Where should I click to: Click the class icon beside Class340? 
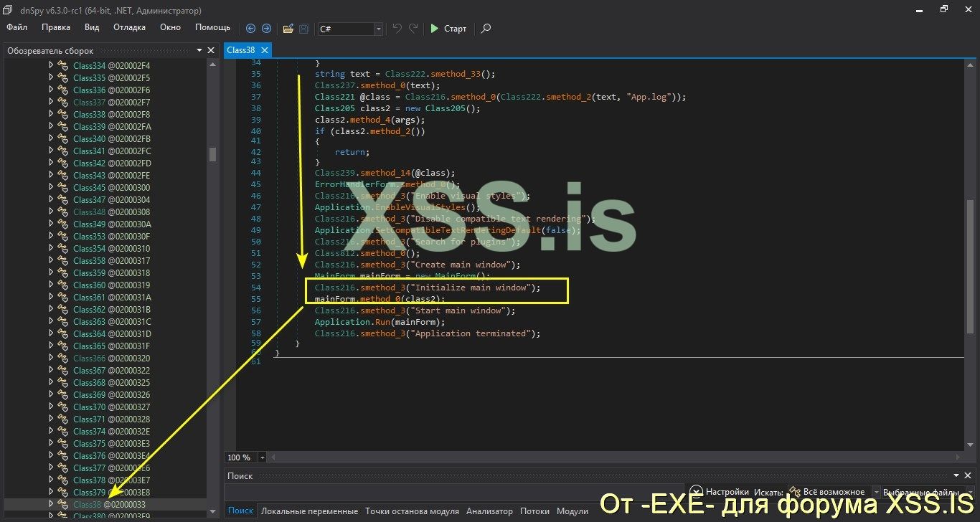(x=63, y=138)
